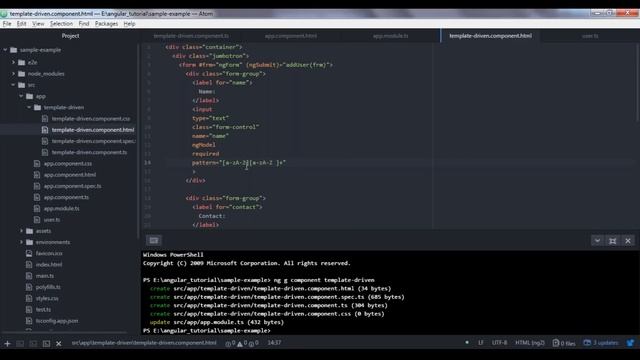Open app.component.spec.ts file

coord(72,186)
